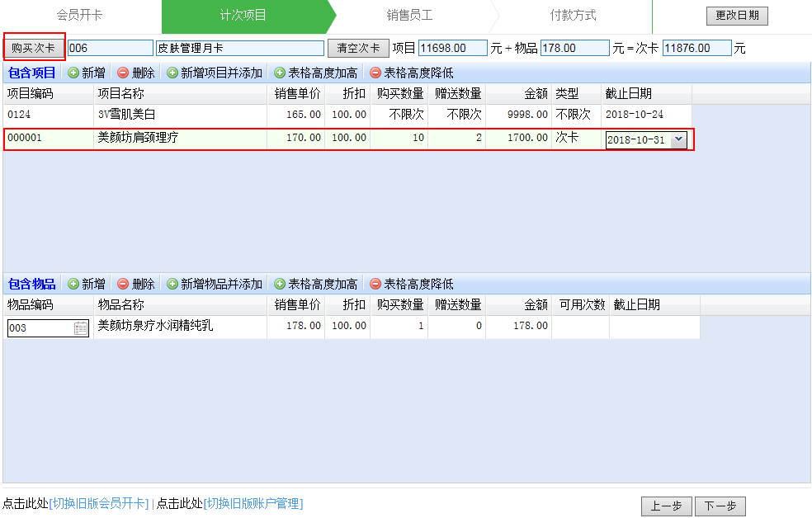Proceed with the 下一步 button
The image size is (812, 518).
720,506
